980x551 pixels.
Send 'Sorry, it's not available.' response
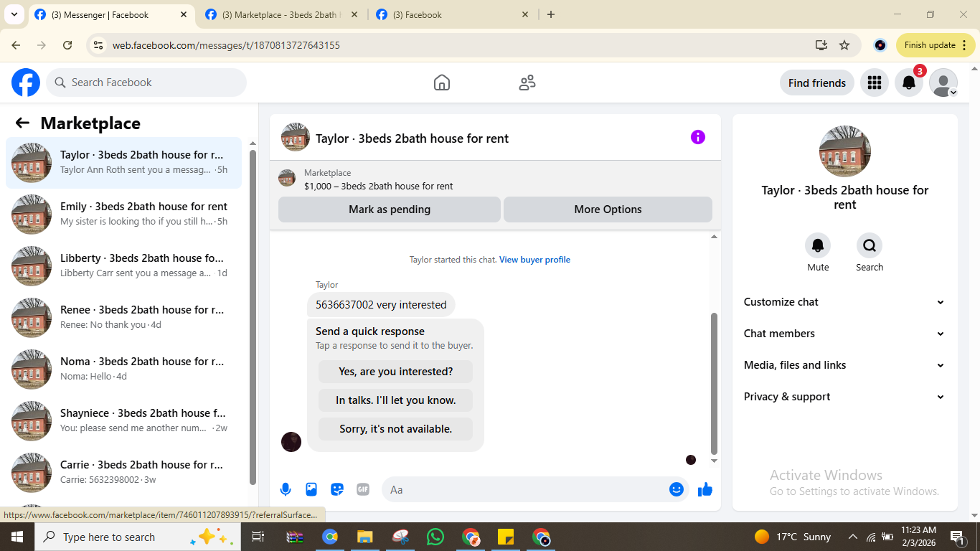click(396, 429)
